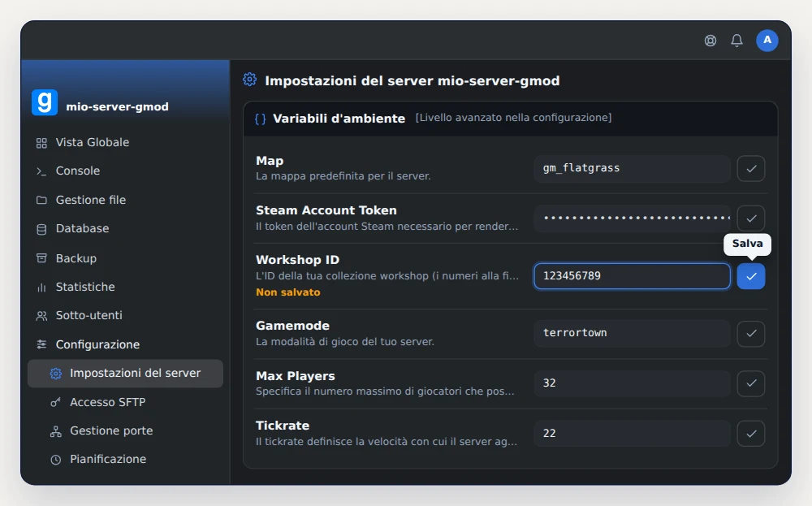
Task: Click the support lifebuoy icon in header
Action: tap(710, 41)
